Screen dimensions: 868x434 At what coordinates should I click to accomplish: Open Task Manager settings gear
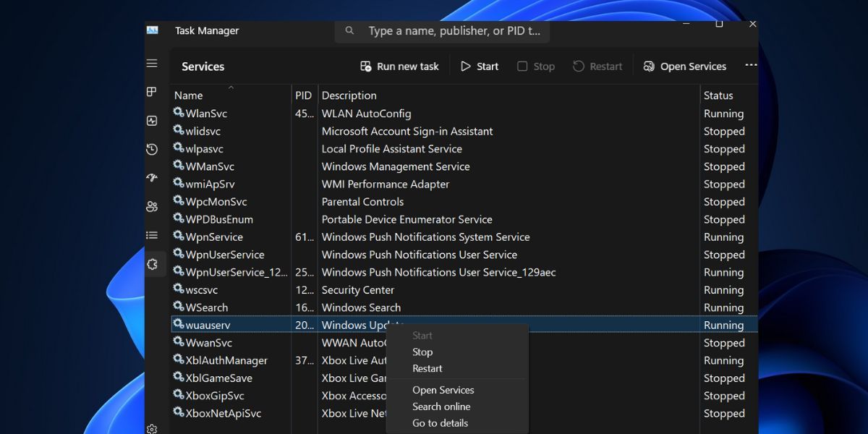[152, 428]
